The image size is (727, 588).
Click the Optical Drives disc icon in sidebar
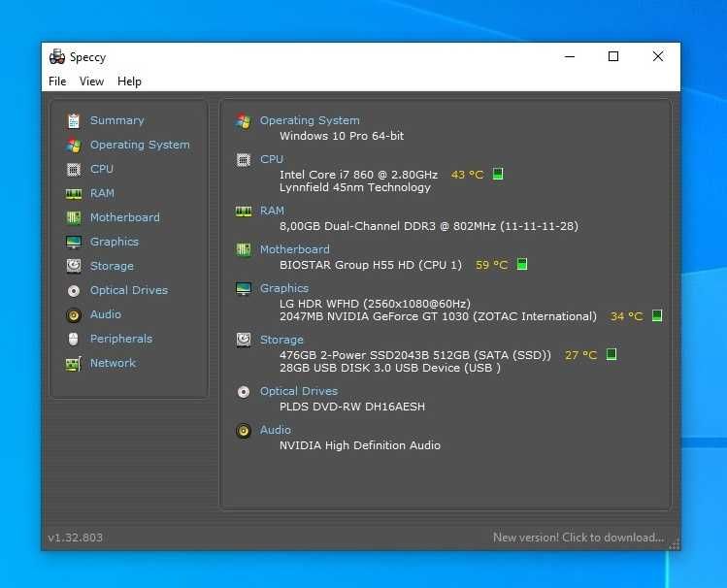click(x=73, y=290)
